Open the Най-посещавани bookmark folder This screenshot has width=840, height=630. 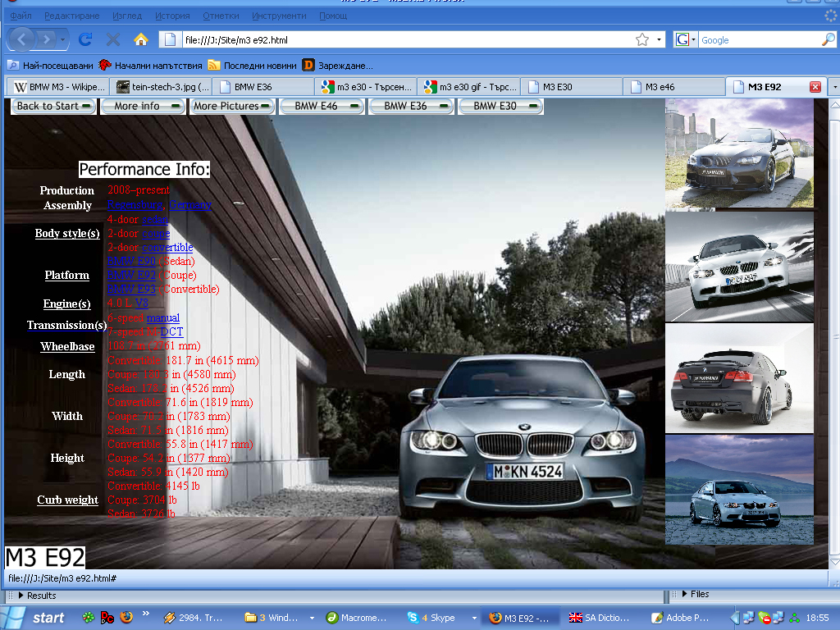point(50,66)
